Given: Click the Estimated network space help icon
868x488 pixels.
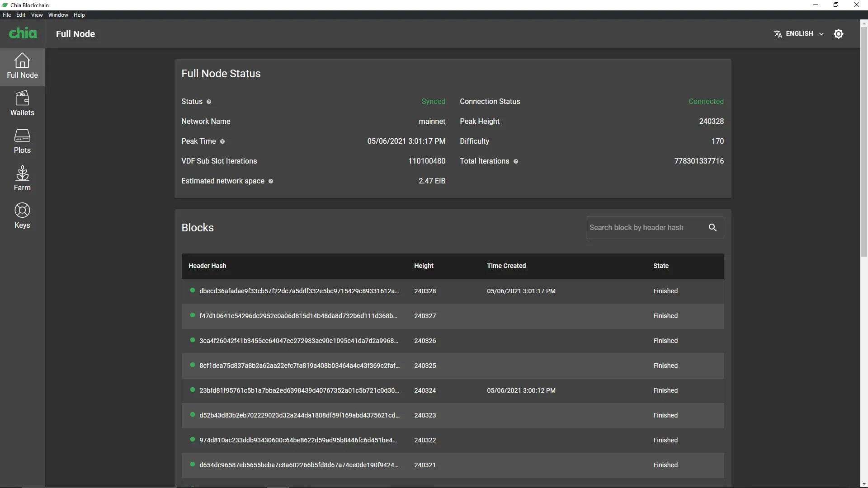Looking at the screenshot, I should [271, 181].
